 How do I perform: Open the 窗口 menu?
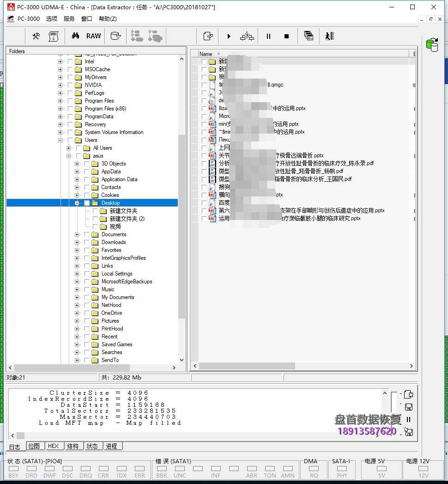coord(87,19)
